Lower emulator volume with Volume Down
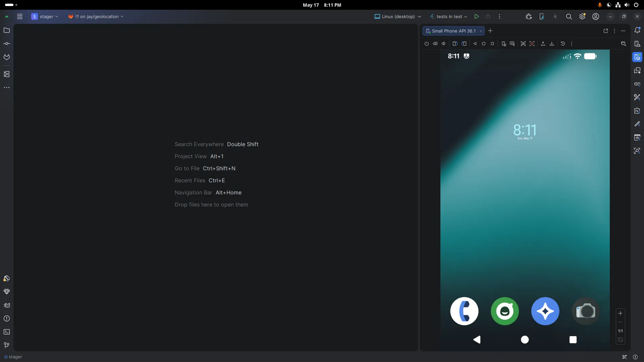 click(444, 44)
